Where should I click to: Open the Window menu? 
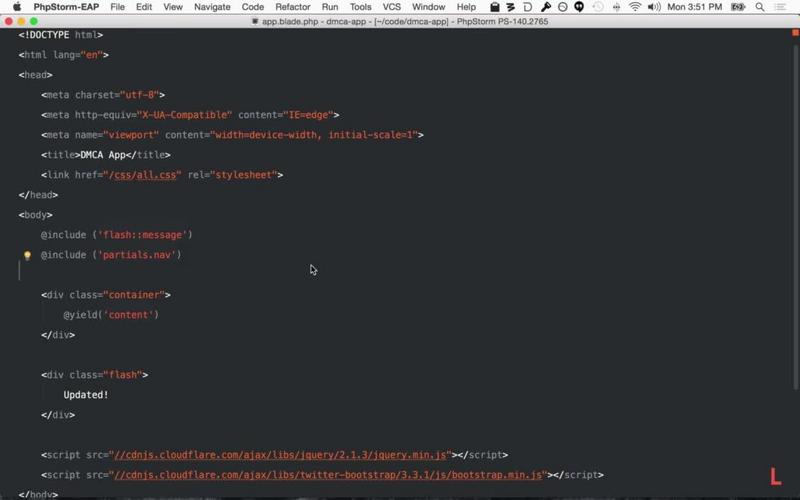click(429, 7)
